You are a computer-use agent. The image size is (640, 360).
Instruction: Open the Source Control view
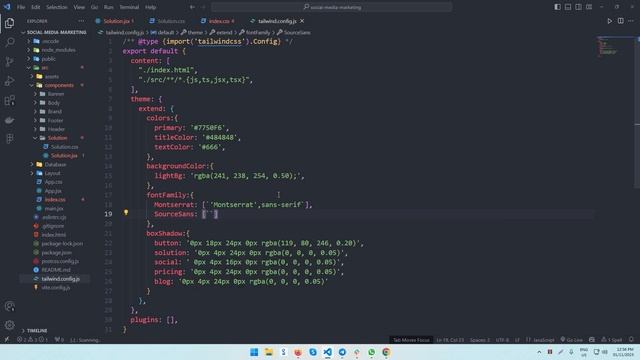[x=9, y=62]
